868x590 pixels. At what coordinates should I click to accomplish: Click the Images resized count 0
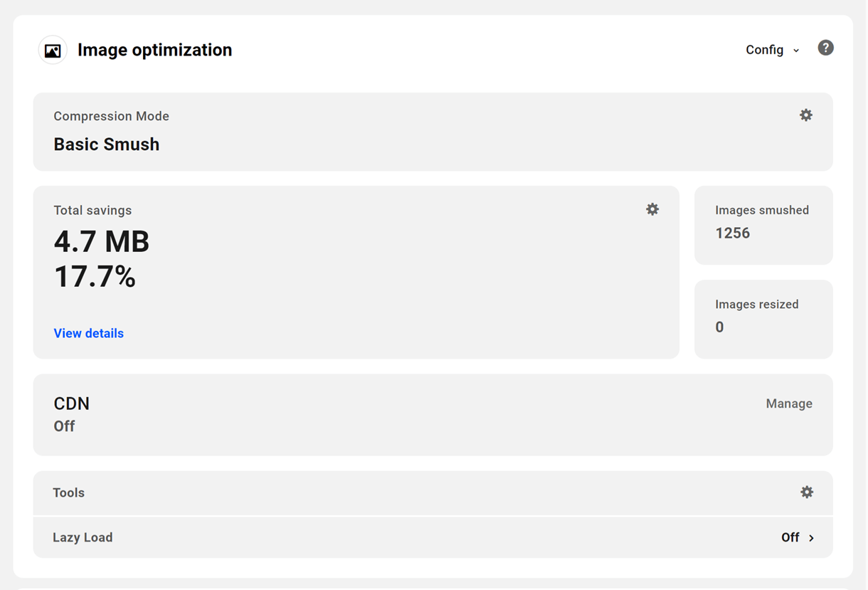[719, 327]
